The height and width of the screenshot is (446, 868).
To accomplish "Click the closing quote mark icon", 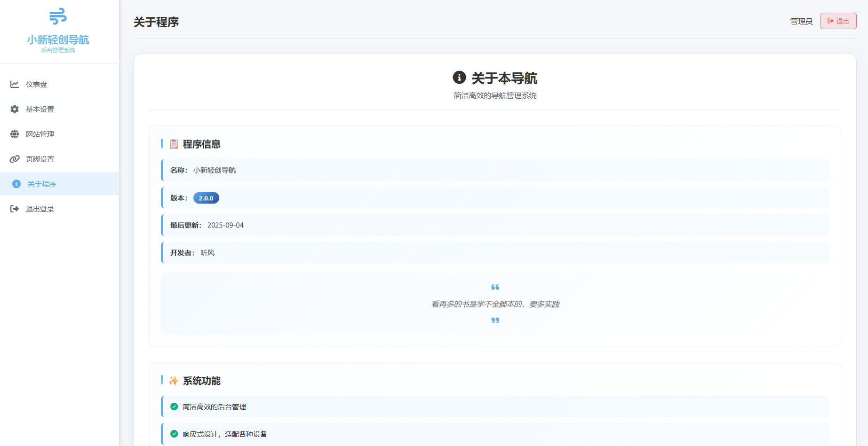I will [495, 321].
